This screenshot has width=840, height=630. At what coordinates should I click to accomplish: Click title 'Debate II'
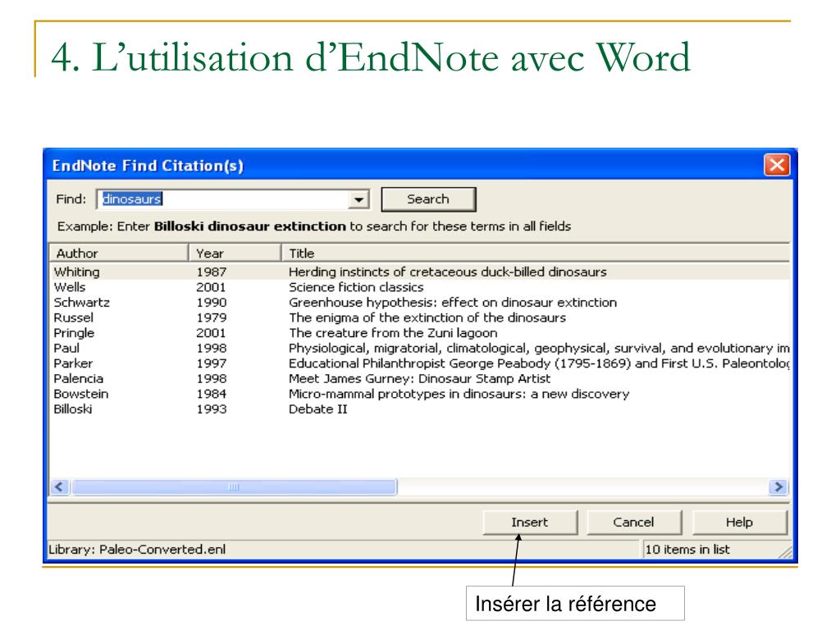[x=318, y=409]
